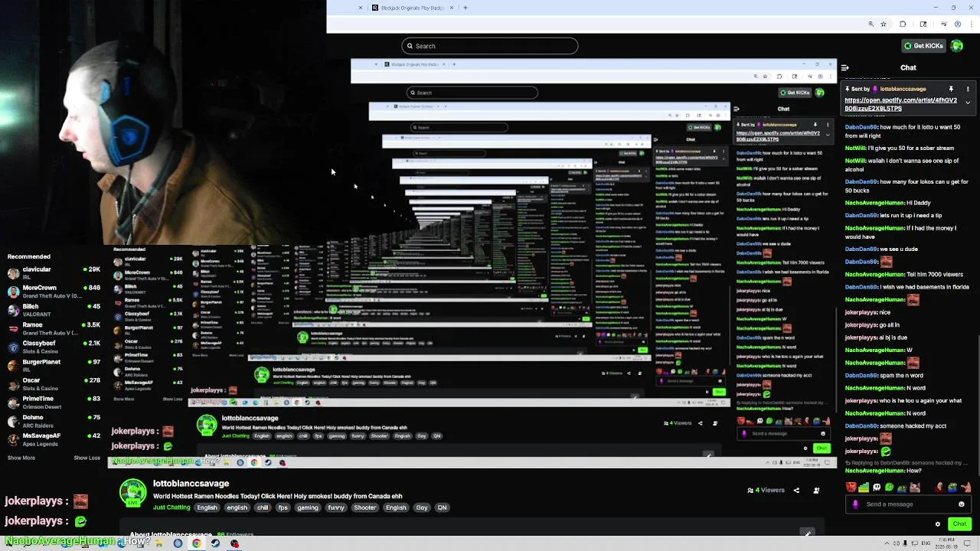Open a new browser tab
Screen dimensions: 980x551
pyautogui.click(x=465, y=8)
